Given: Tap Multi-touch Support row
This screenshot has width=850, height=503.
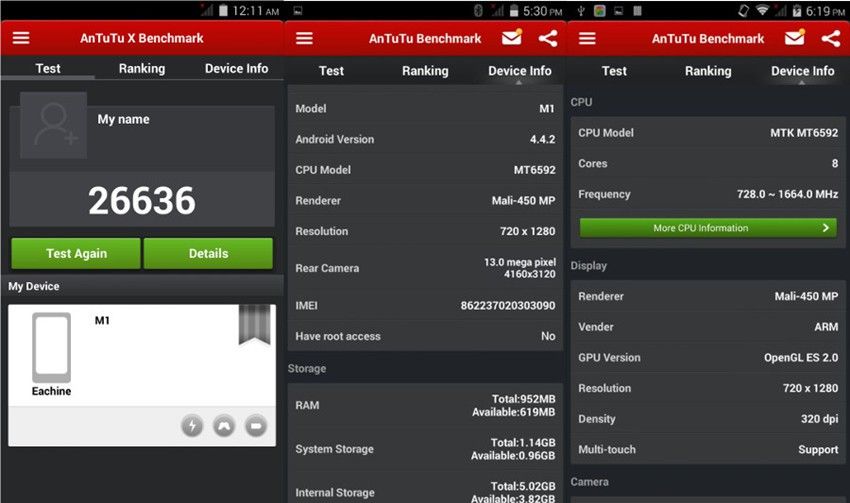Looking at the screenshot, I should point(708,449).
